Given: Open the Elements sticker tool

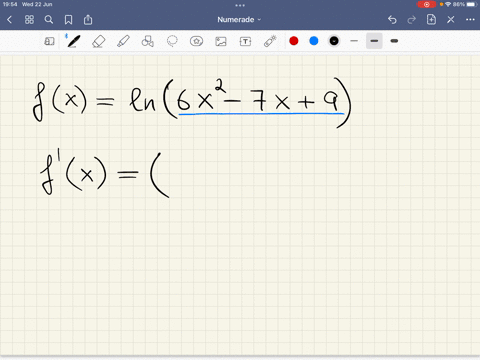Looking at the screenshot, I should (196, 41).
